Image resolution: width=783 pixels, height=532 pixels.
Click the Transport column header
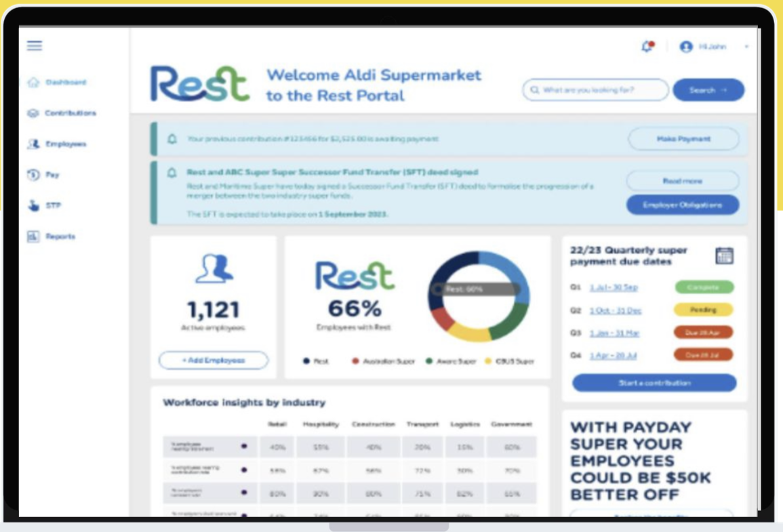coord(422,424)
